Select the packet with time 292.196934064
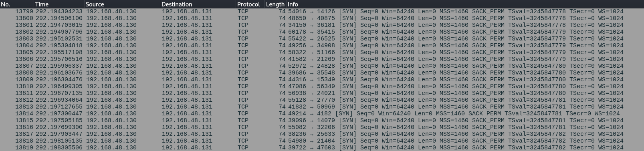The image size is (644, 151). point(322,100)
